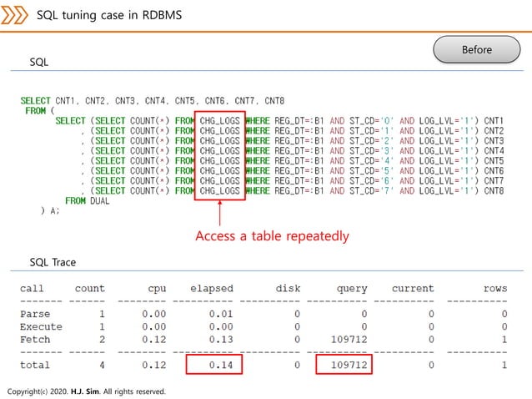Click Fetch row query value 109712
This screenshot has width=532, height=399.
[x=349, y=340]
